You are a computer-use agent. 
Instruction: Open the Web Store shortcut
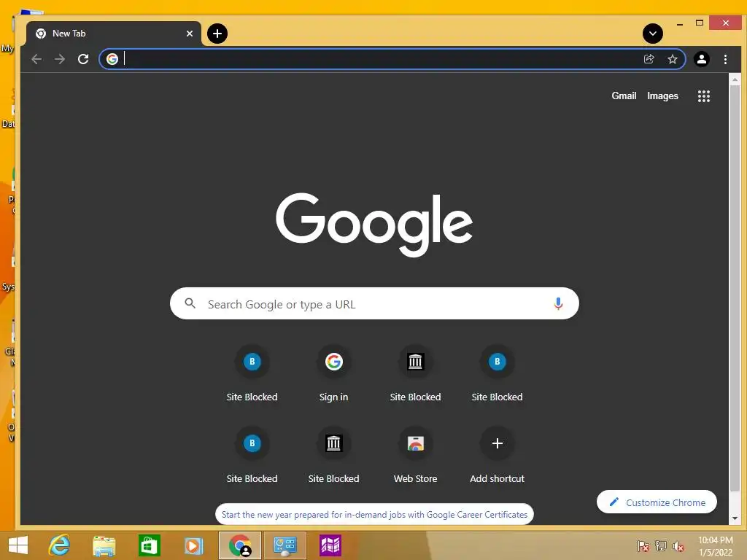[415, 456]
